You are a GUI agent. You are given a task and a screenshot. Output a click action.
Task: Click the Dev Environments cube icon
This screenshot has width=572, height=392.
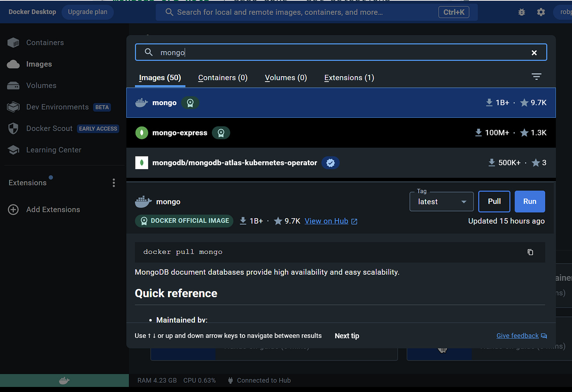pos(13,107)
